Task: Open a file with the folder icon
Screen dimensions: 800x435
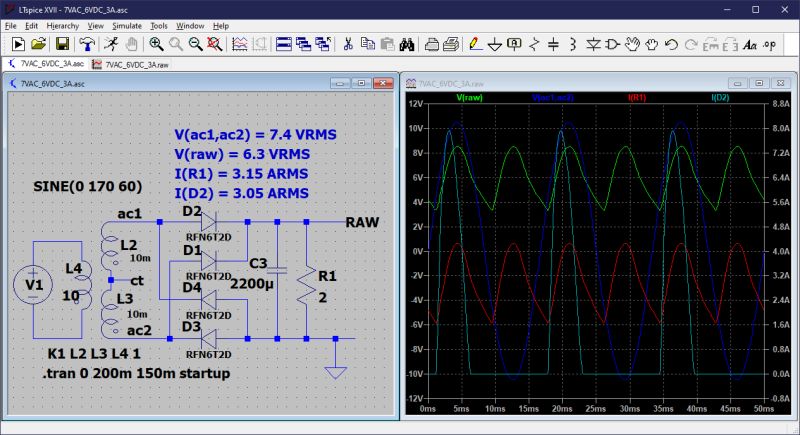Action: coord(38,45)
